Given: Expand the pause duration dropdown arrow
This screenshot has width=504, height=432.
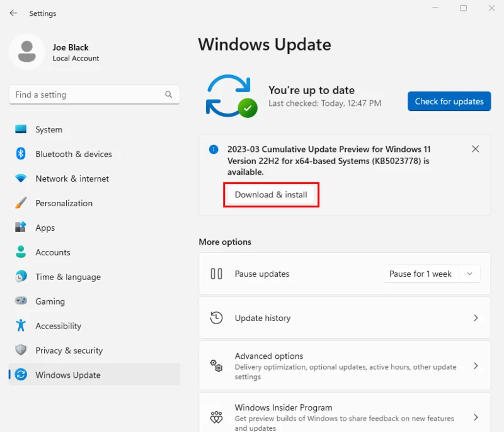Looking at the screenshot, I should pos(469,274).
